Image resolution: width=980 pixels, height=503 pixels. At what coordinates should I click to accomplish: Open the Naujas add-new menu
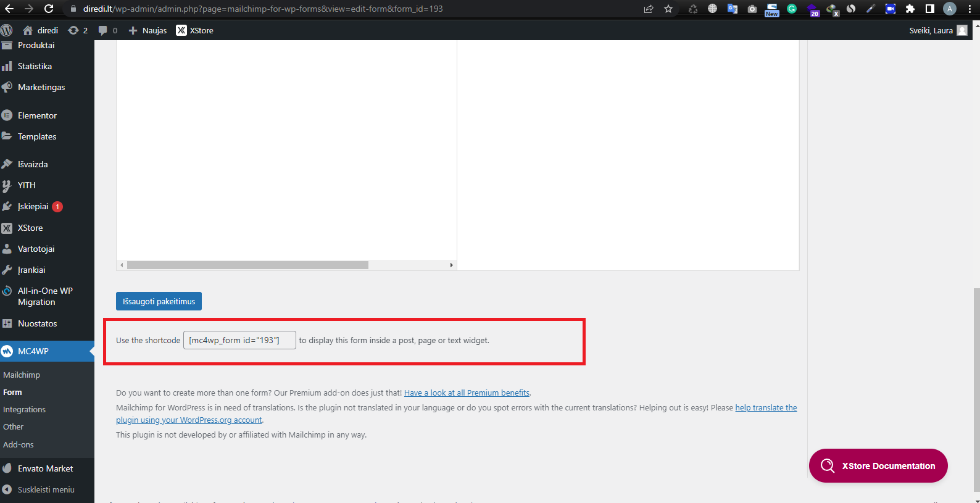coord(147,30)
